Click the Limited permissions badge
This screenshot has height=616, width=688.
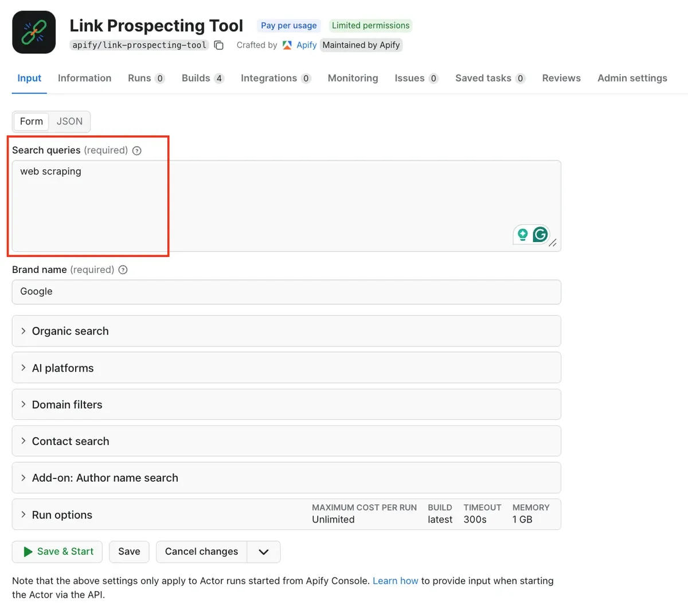click(x=370, y=26)
